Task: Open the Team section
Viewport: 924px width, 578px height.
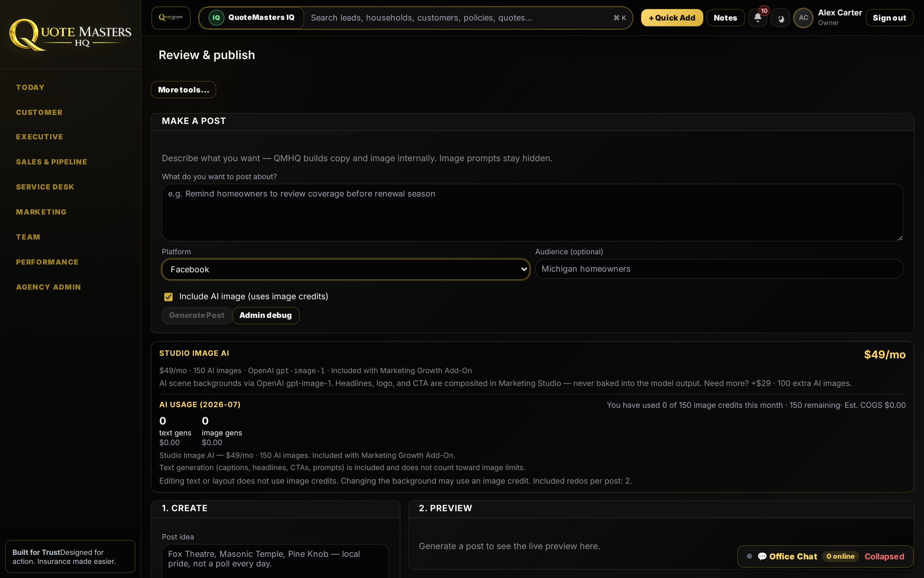Action: coord(28,237)
